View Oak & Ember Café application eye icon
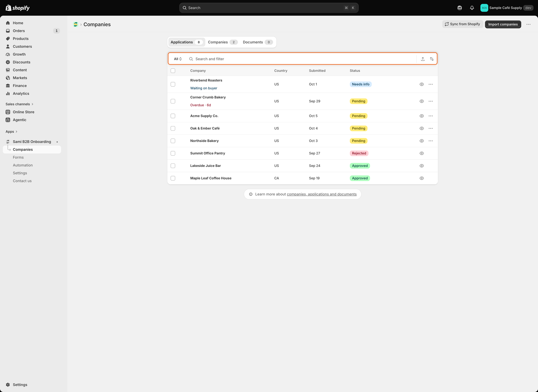The width and height of the screenshot is (538, 392). pos(422,128)
